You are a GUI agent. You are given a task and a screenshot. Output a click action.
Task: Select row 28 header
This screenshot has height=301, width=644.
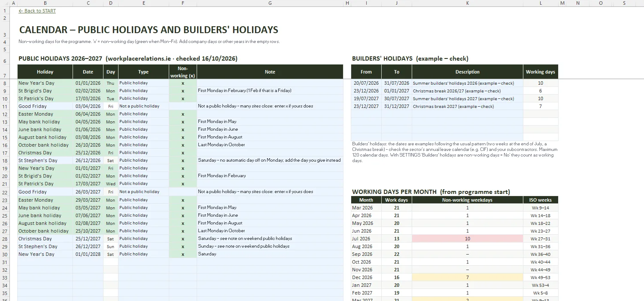pyautogui.click(x=4, y=239)
